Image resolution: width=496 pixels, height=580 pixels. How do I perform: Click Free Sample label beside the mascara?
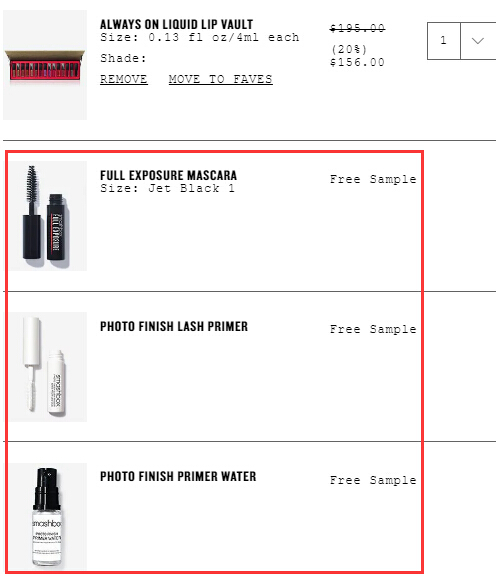pyautogui.click(x=373, y=179)
